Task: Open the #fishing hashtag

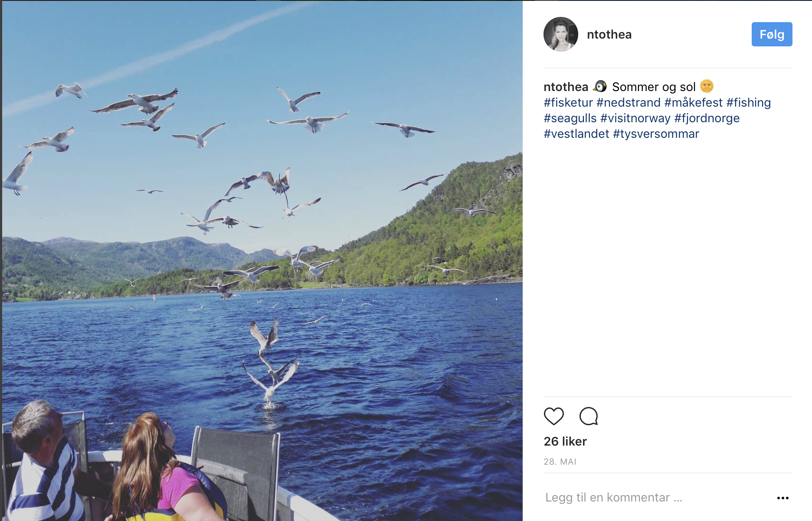Action: coord(749,103)
